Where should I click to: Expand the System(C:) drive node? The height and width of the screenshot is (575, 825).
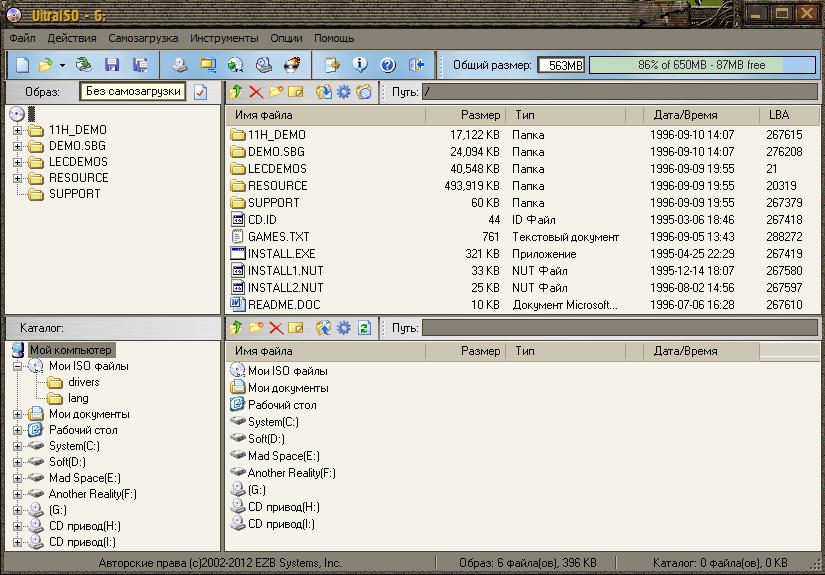(18, 446)
